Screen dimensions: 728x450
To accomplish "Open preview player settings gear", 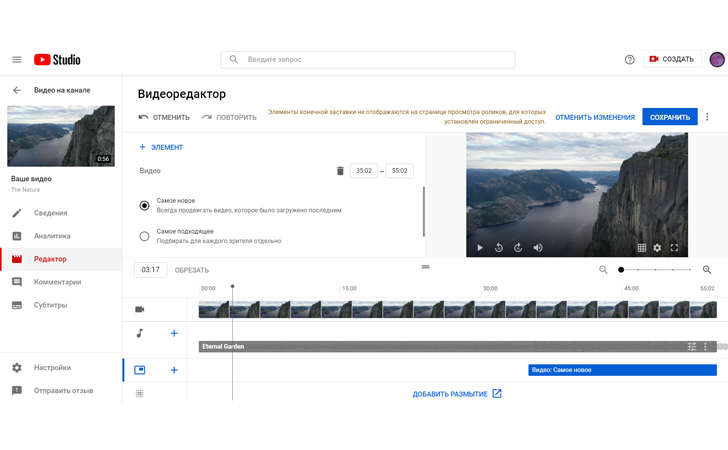I will point(657,248).
